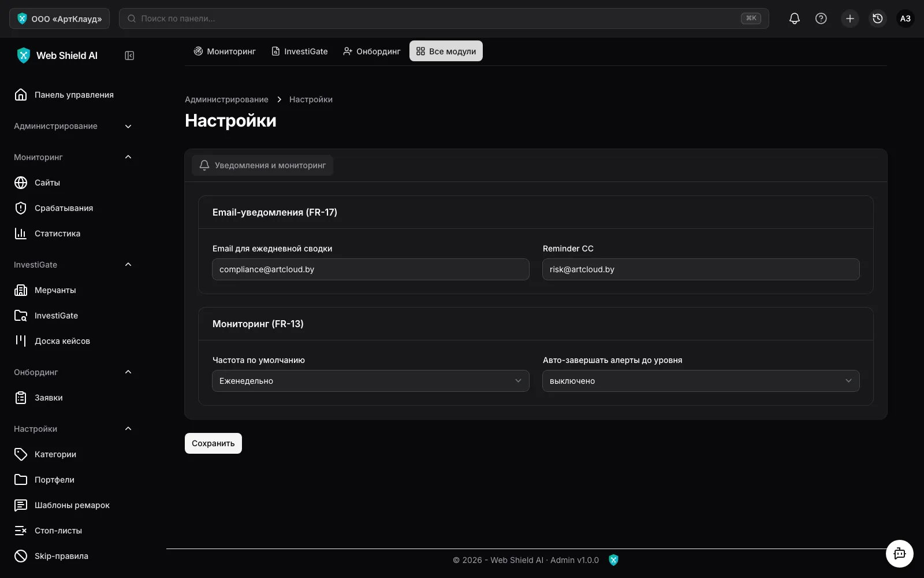Open notifications bell in top bar
Image resolution: width=924 pixels, height=578 pixels.
click(x=795, y=18)
